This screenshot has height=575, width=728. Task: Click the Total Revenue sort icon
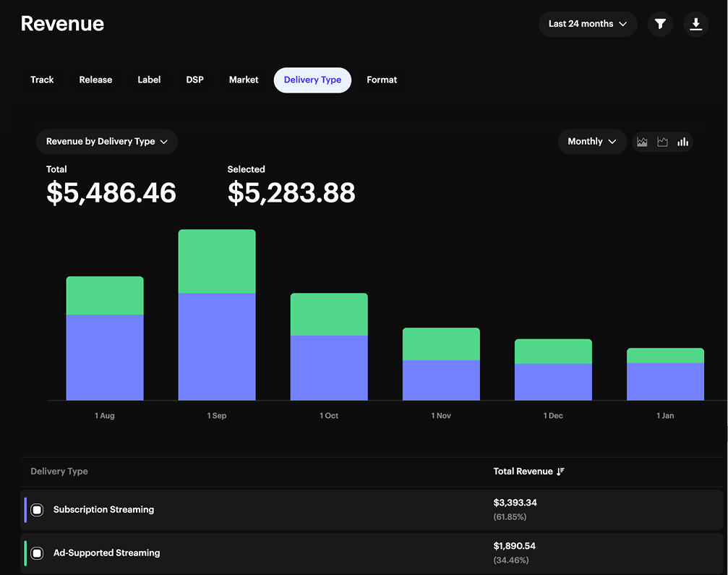click(x=560, y=472)
